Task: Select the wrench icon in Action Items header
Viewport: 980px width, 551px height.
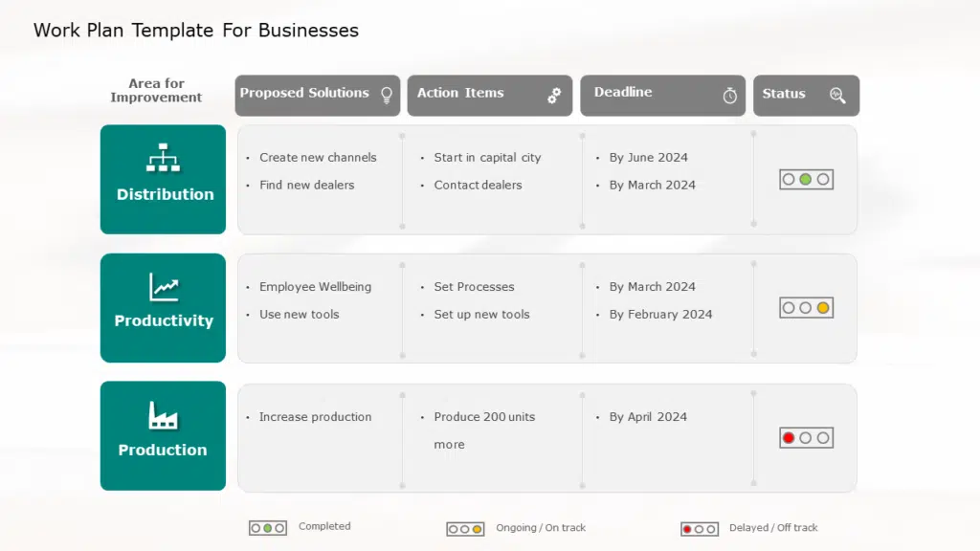Action: tap(554, 96)
